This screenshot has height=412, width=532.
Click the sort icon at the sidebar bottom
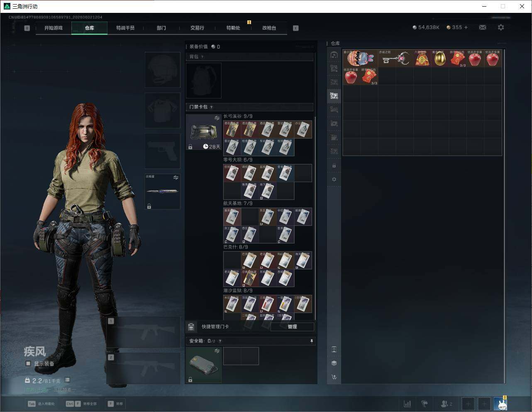coord(334,377)
